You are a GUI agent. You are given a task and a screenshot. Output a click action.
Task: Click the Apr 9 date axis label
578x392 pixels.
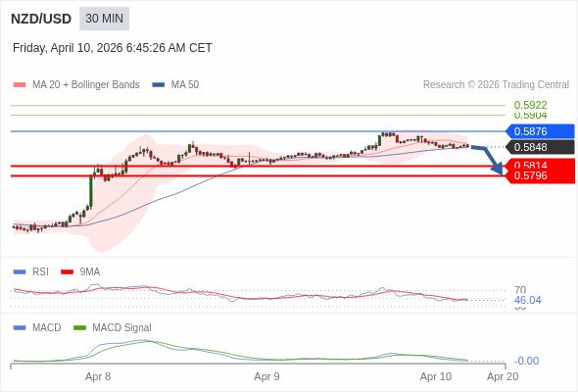point(266,376)
